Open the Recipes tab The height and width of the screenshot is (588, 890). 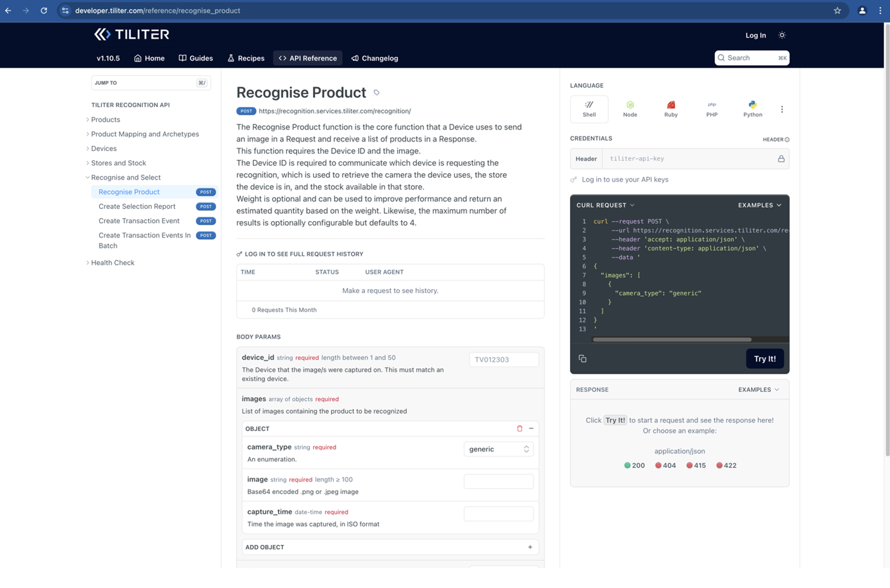[x=246, y=58]
